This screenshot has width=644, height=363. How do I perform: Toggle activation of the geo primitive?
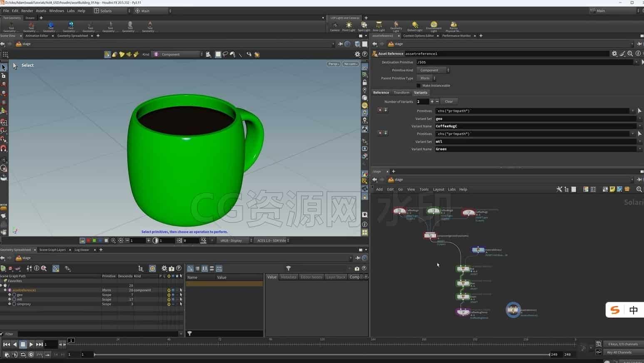[x=169, y=295]
